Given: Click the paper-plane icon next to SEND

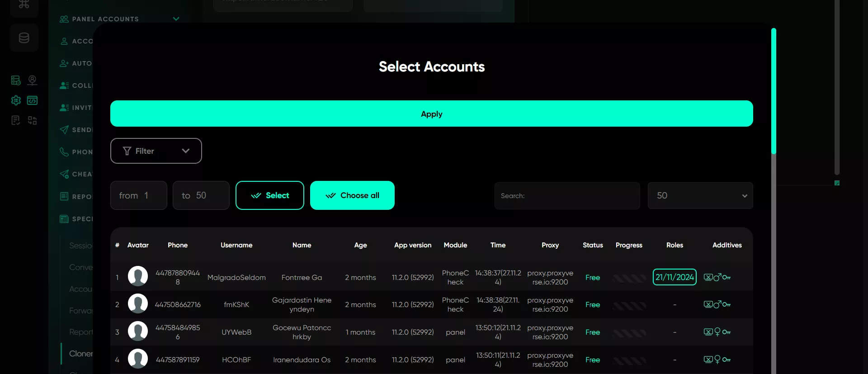Looking at the screenshot, I should [64, 130].
